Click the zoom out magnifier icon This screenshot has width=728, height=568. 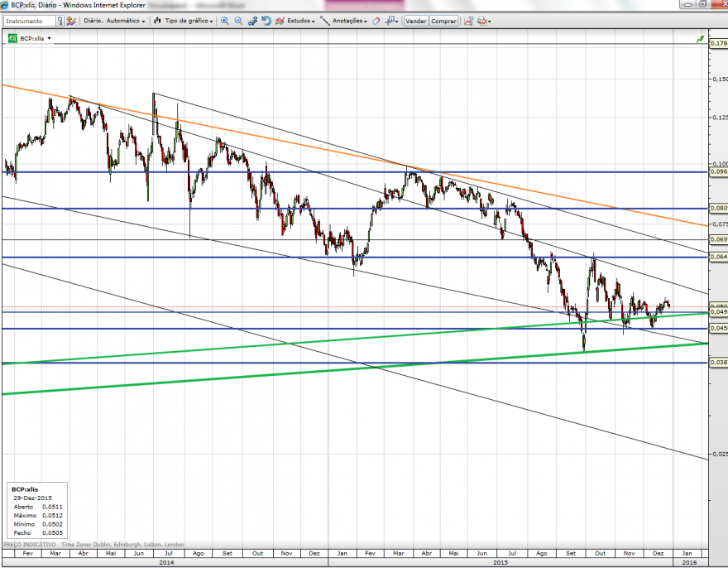(238, 21)
